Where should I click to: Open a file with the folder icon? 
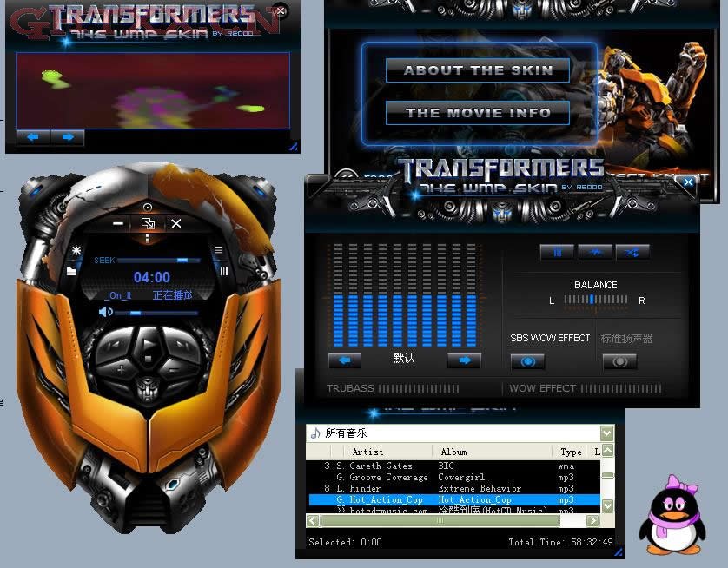click(71, 271)
